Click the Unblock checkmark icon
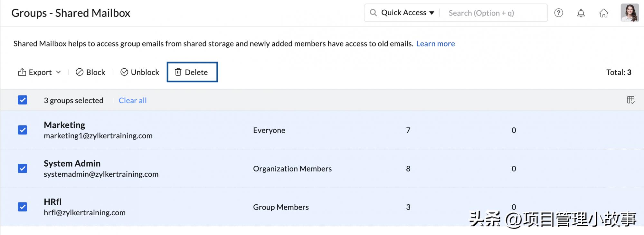Image resolution: width=644 pixels, height=235 pixels. (x=124, y=72)
